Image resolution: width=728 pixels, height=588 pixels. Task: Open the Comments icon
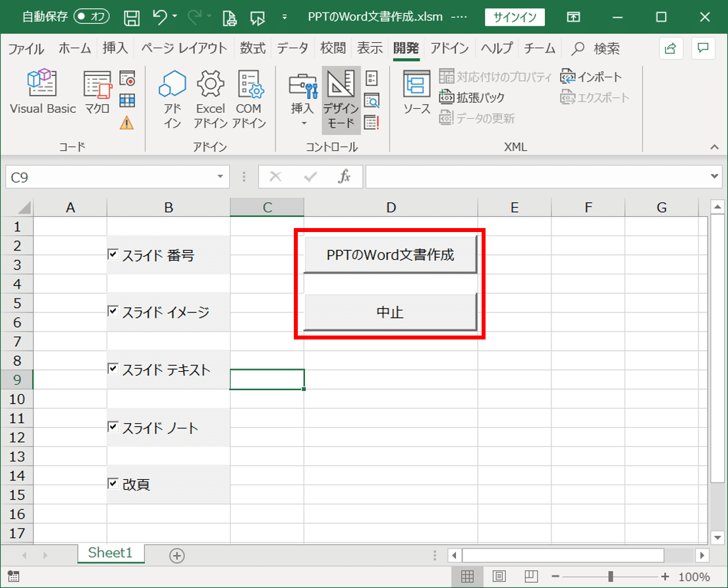[703, 48]
